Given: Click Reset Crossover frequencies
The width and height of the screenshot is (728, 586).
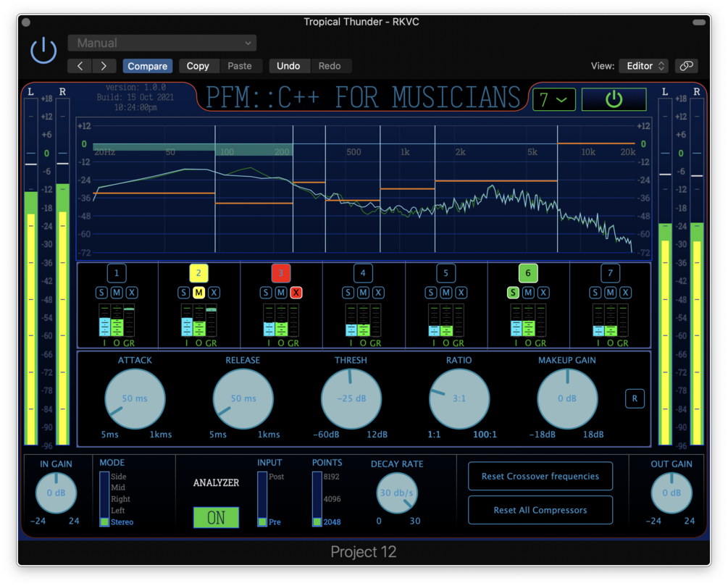Looking at the screenshot, I should [540, 476].
